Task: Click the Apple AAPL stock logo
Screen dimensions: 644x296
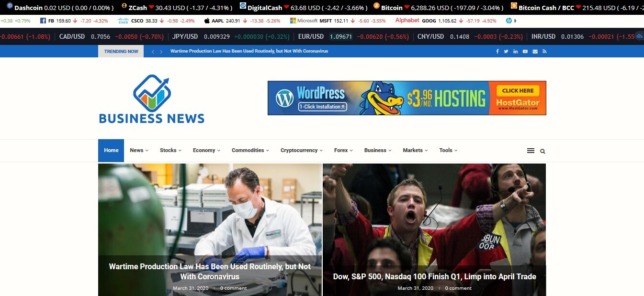Action: click(x=207, y=21)
